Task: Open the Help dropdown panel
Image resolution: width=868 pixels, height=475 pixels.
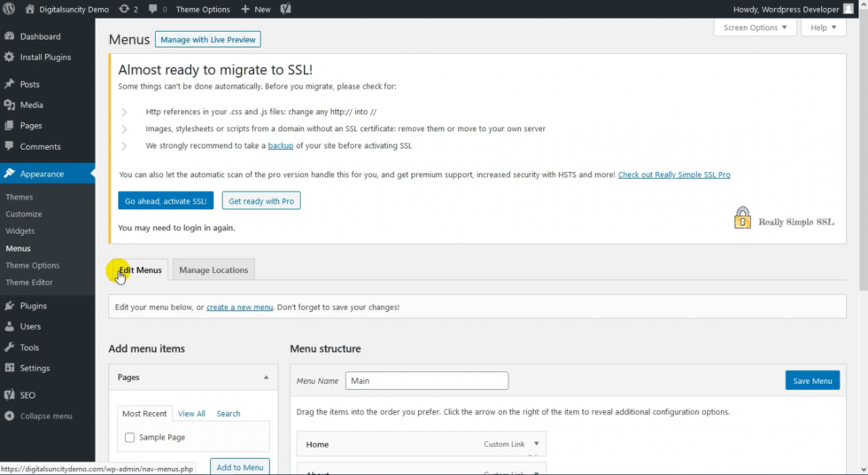Action: (x=823, y=27)
